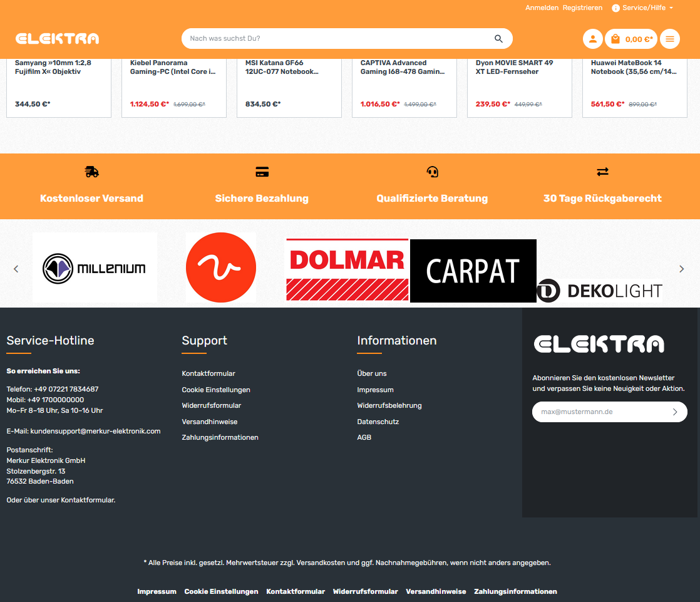The height and width of the screenshot is (602, 700).
Task: Click the Service/Hilfe info icon
Action: [x=615, y=8]
